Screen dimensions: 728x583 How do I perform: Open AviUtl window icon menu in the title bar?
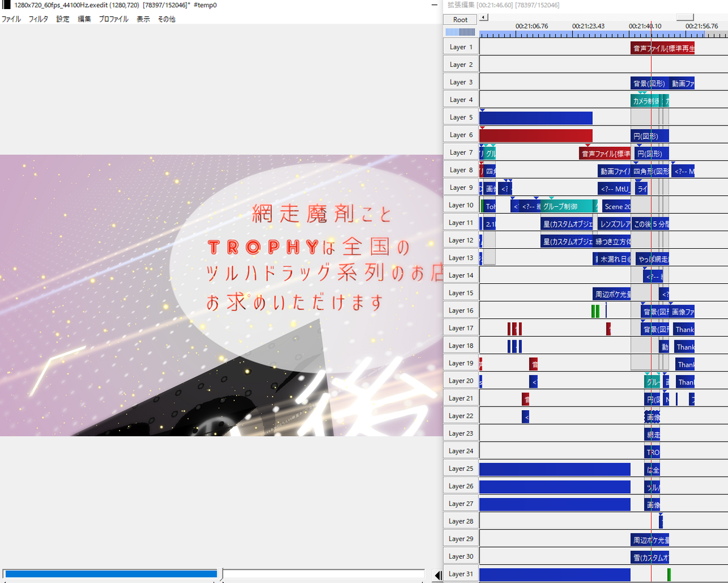tap(6, 5)
